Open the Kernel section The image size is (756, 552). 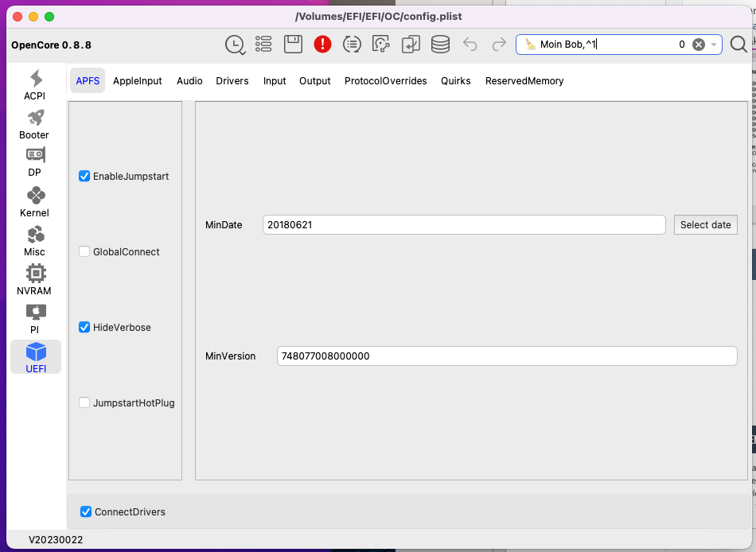[x=35, y=201]
